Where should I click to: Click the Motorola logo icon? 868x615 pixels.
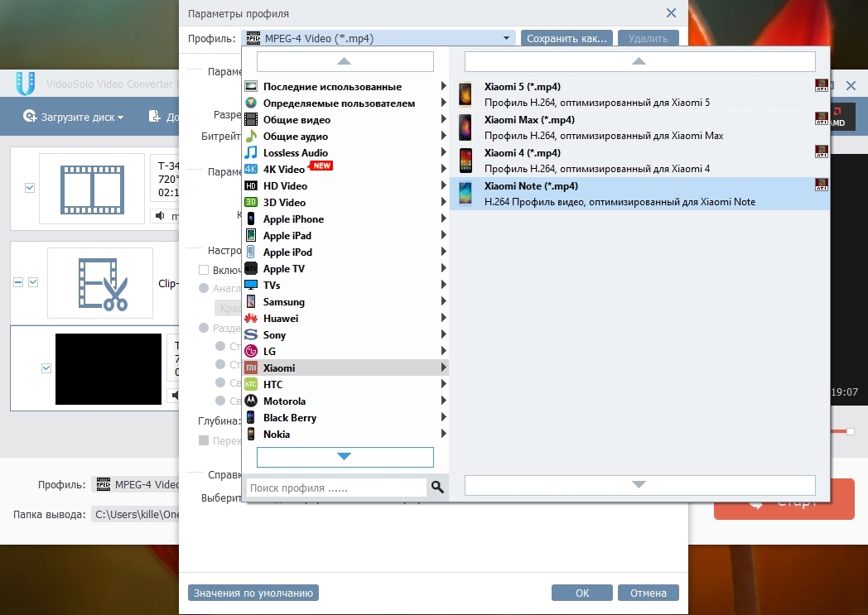pyautogui.click(x=251, y=401)
